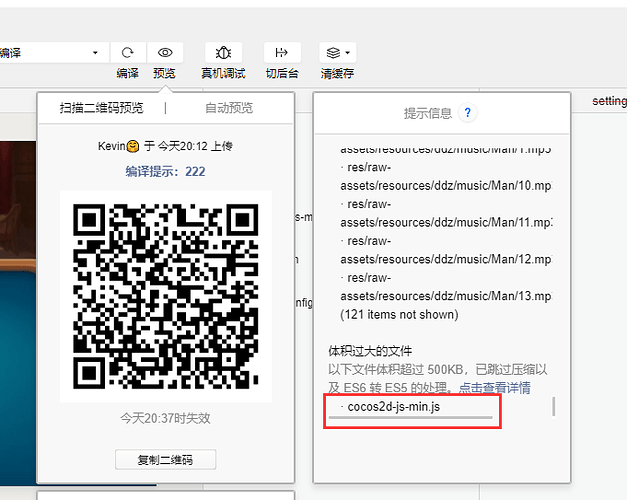Select the 扫描二维码预览 tab
The image size is (627, 500).
point(102,108)
